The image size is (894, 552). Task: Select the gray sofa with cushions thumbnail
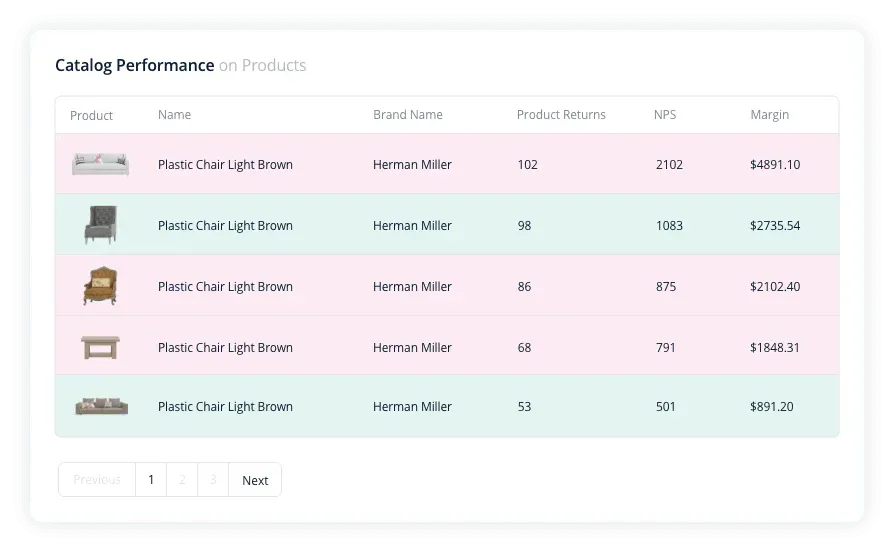coord(101,406)
